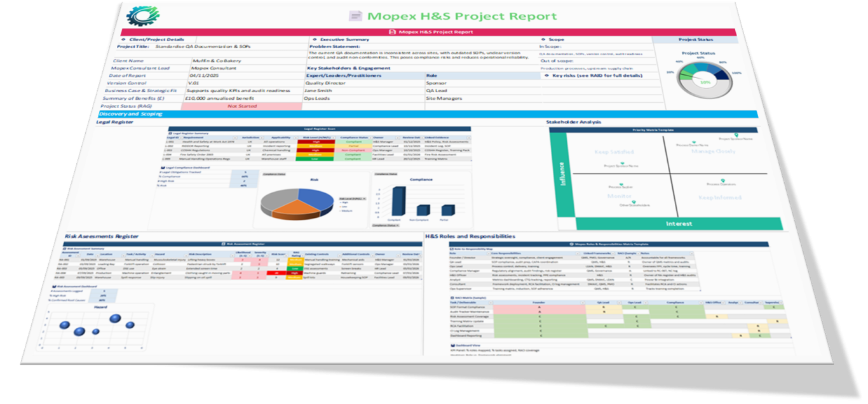
Task: Click the Mopex gear logo
Action: tap(143, 14)
